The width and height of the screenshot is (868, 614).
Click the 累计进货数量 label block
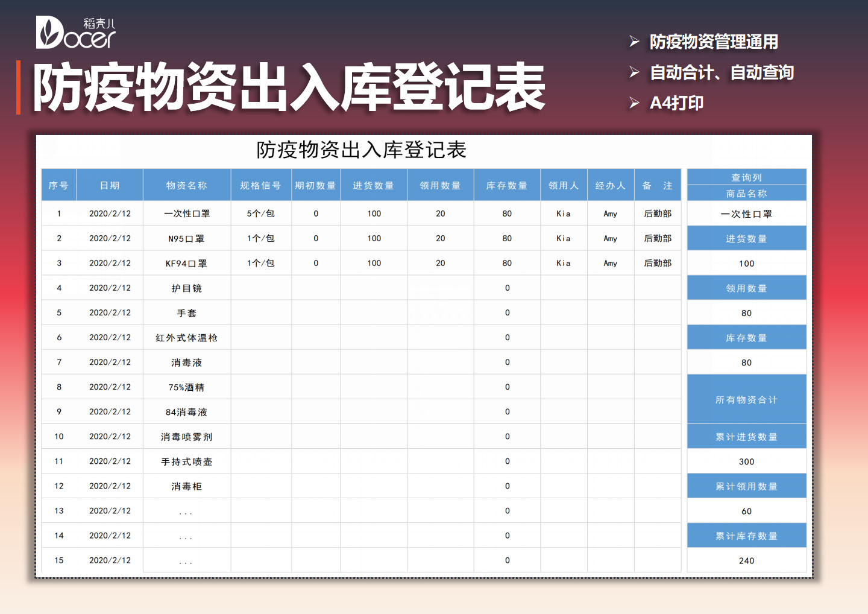(x=746, y=436)
